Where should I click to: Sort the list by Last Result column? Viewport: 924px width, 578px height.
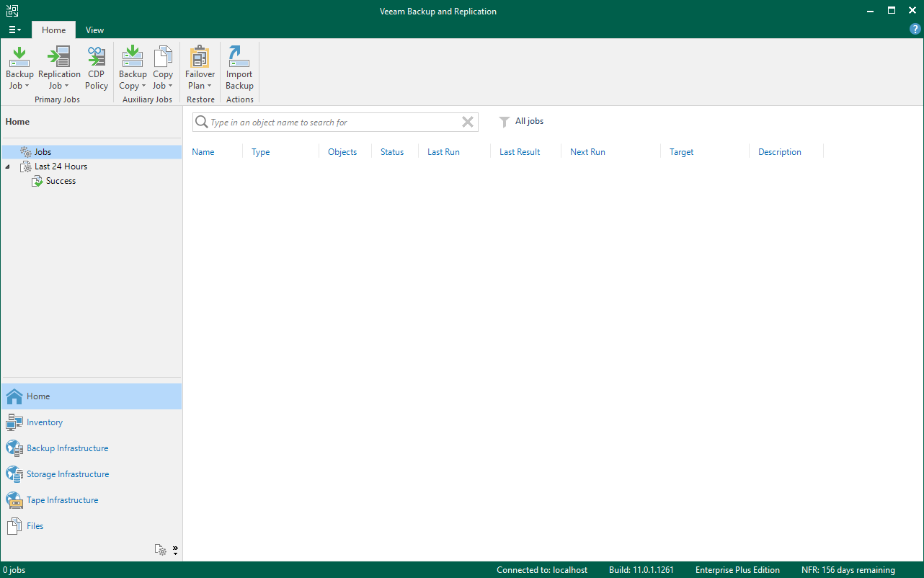click(x=520, y=152)
